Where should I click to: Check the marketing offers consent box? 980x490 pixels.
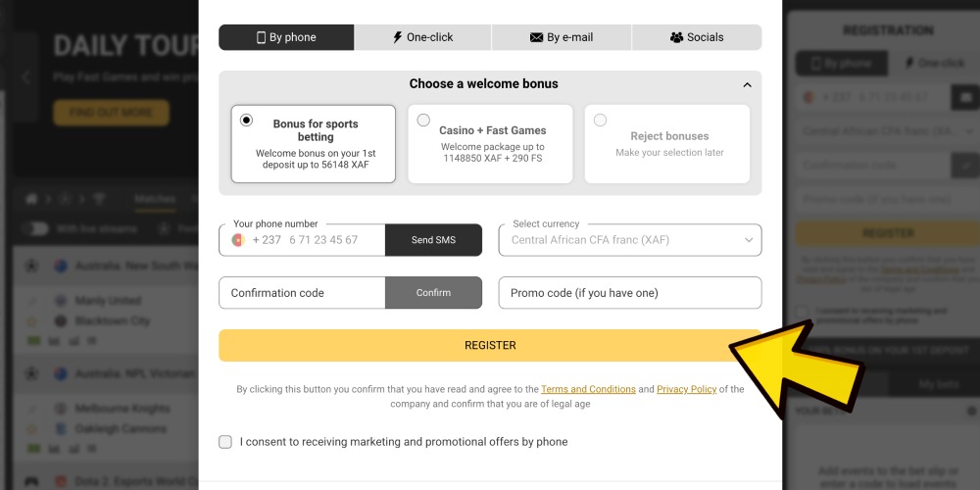coord(225,442)
